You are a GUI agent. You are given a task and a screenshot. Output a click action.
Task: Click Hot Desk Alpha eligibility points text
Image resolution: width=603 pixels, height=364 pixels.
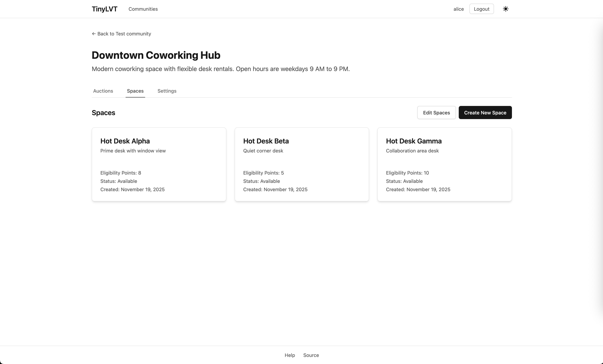[x=120, y=173]
